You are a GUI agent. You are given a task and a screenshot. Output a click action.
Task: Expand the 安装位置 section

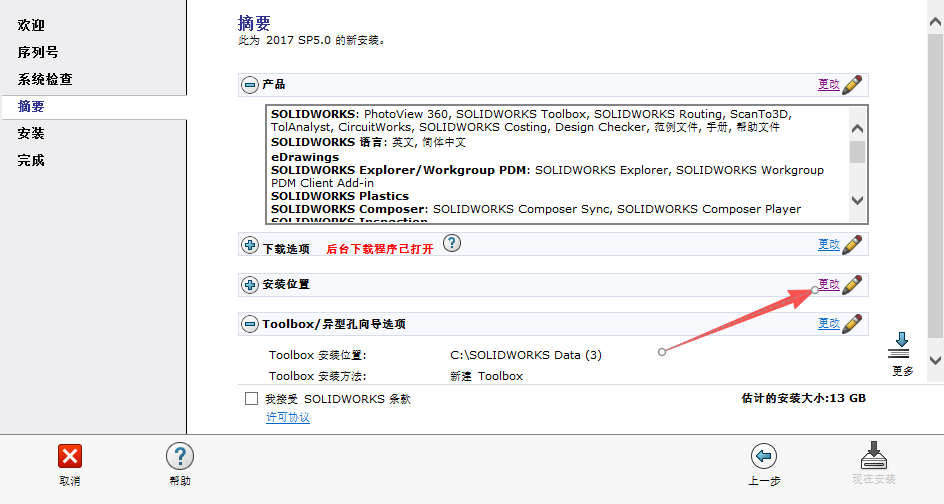coord(250,285)
